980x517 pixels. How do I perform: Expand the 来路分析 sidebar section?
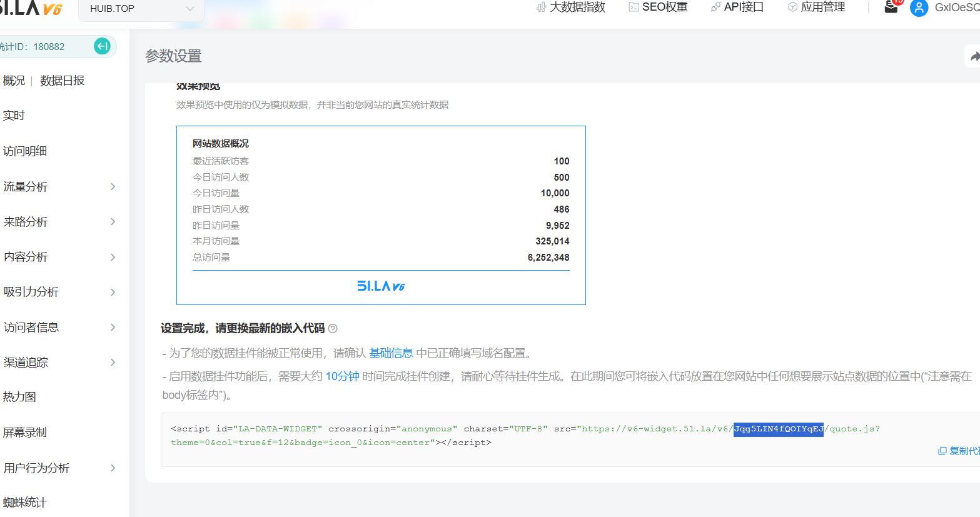click(x=59, y=222)
